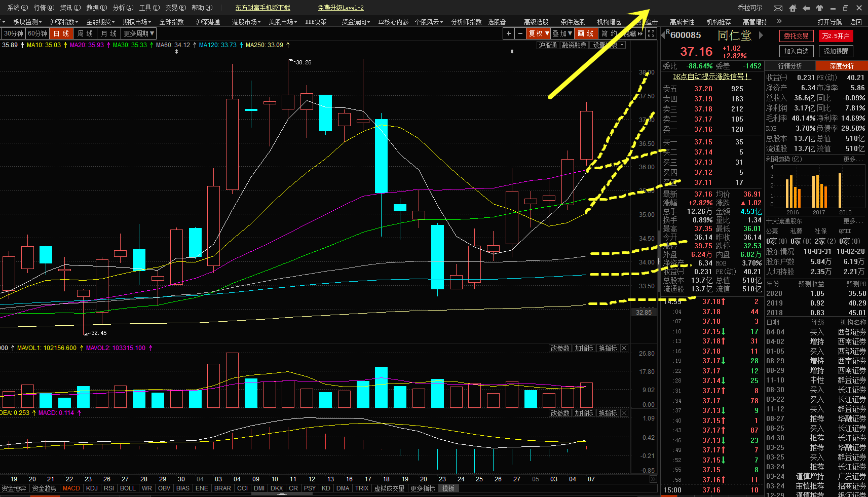Select the 周线 weekly period
This screenshot has width=868, height=497.
[85, 33]
